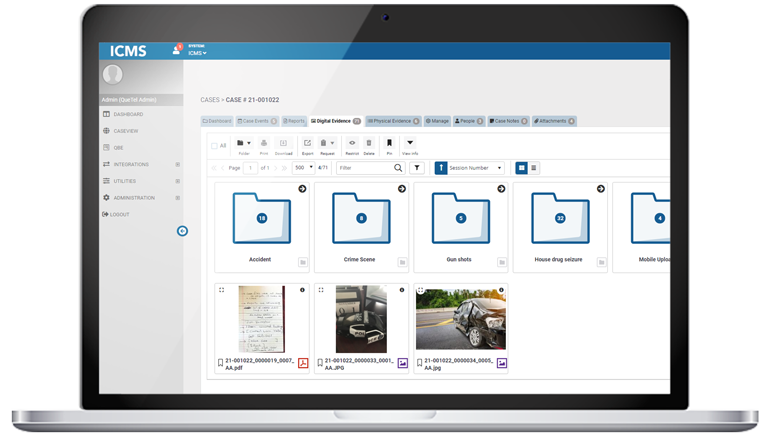Viewport: 770px width, 436px height.
Task: Go to last page arrow
Action: click(284, 168)
